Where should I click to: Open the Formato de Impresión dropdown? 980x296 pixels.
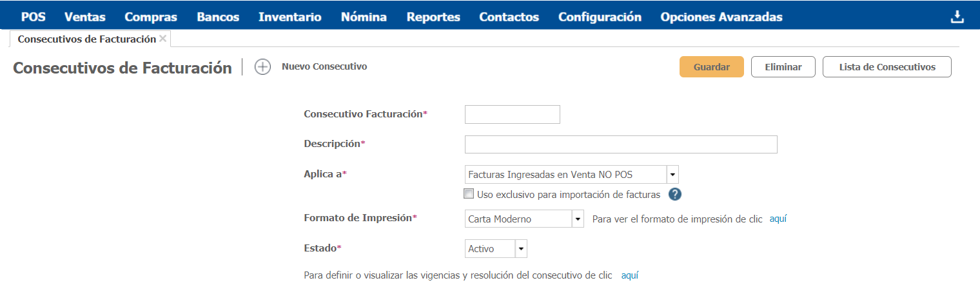pos(578,219)
